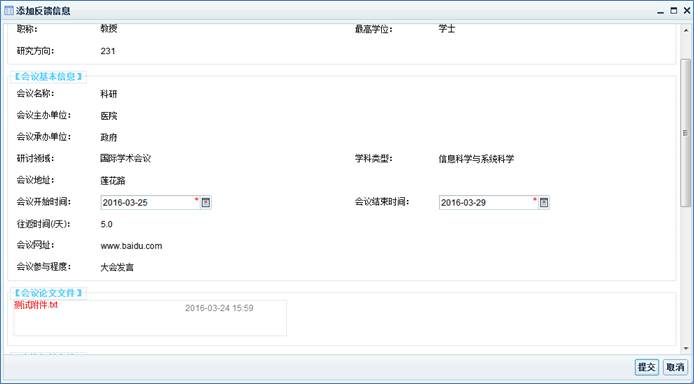
Task: Click the 会议论文文件 section header
Action: pos(47,293)
